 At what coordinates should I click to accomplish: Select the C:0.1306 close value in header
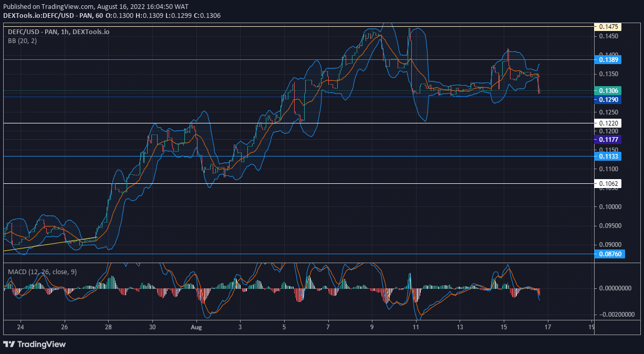click(206, 16)
